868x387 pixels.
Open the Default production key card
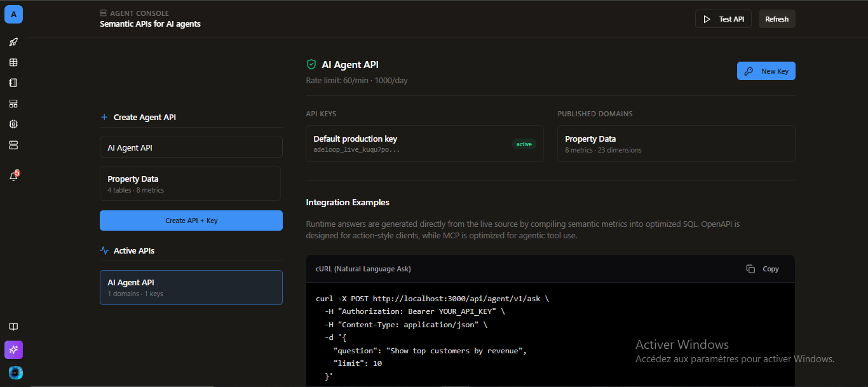(424, 144)
